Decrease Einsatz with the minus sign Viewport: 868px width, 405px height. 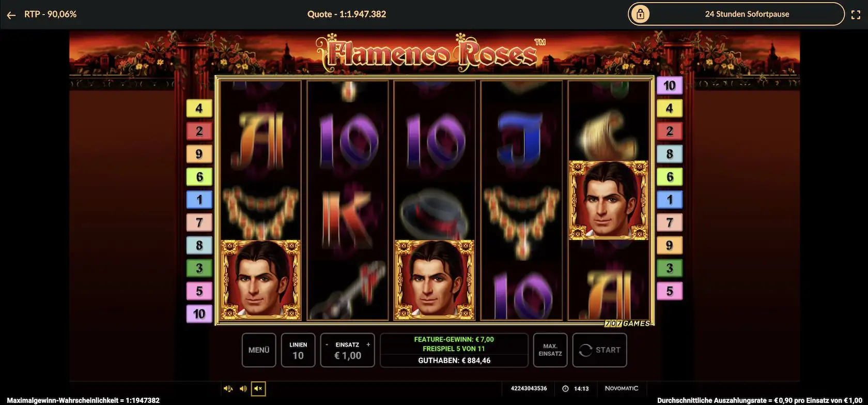[x=327, y=344]
